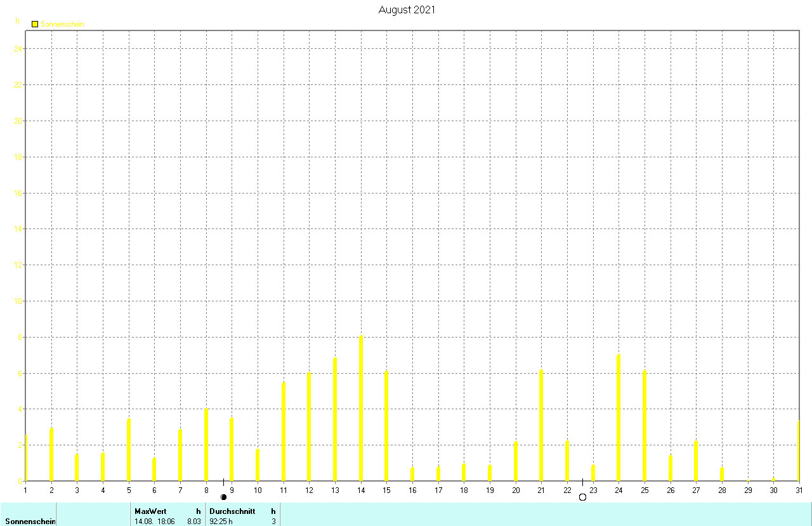Click the y-axis value 14
The width and height of the screenshot is (812, 526).
(x=18, y=229)
